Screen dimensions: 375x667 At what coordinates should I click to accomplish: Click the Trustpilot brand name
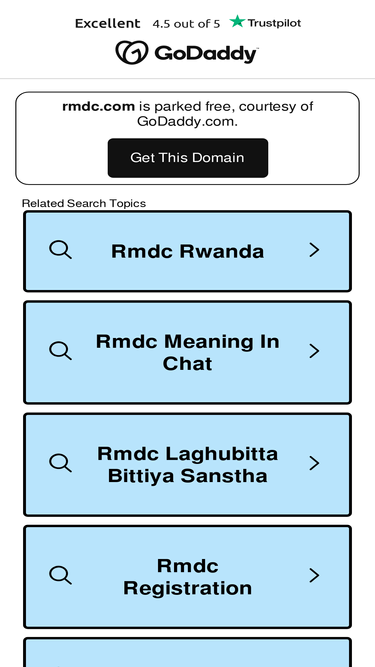274,23
